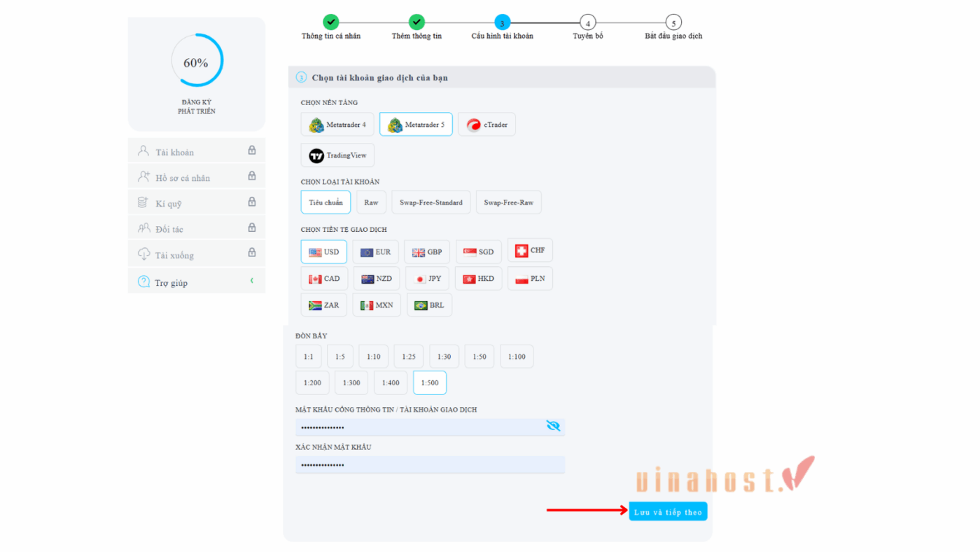
Task: Choose 1:100 leverage option
Action: pyautogui.click(x=517, y=357)
